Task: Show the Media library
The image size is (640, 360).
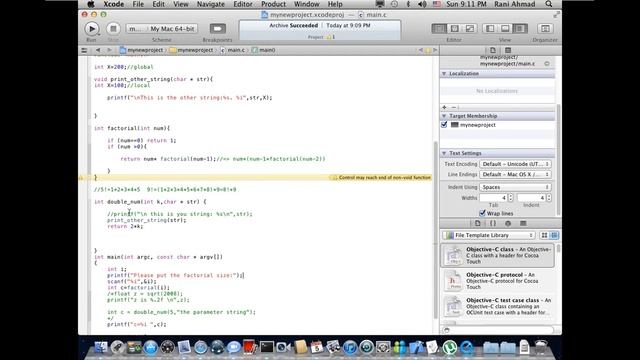Action: tap(523, 223)
